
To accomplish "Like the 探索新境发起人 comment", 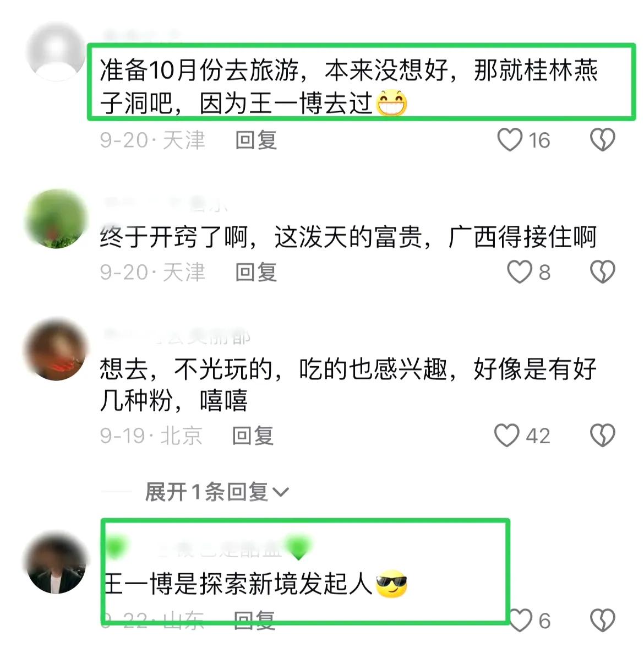I will 520,620.
